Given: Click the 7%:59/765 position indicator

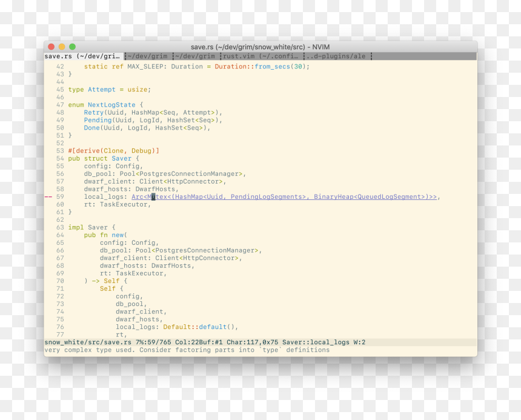Looking at the screenshot, I should pos(153,342).
